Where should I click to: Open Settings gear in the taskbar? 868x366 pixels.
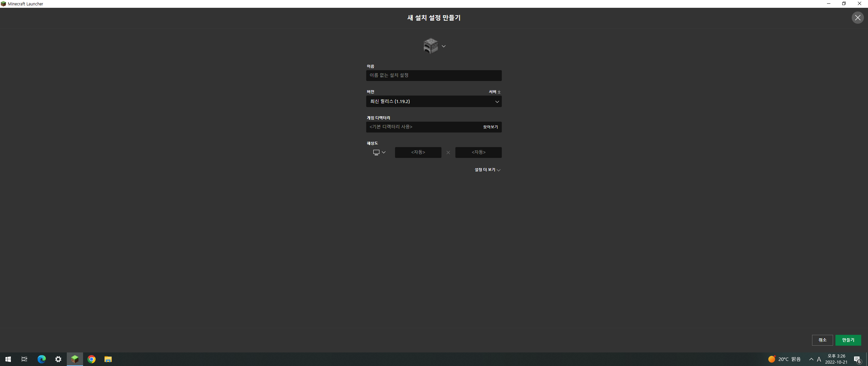pyautogui.click(x=58, y=359)
